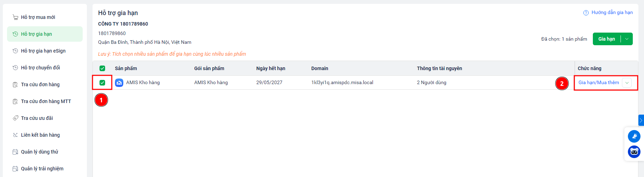Click Thông tin tài nguyên column header

coord(439,68)
